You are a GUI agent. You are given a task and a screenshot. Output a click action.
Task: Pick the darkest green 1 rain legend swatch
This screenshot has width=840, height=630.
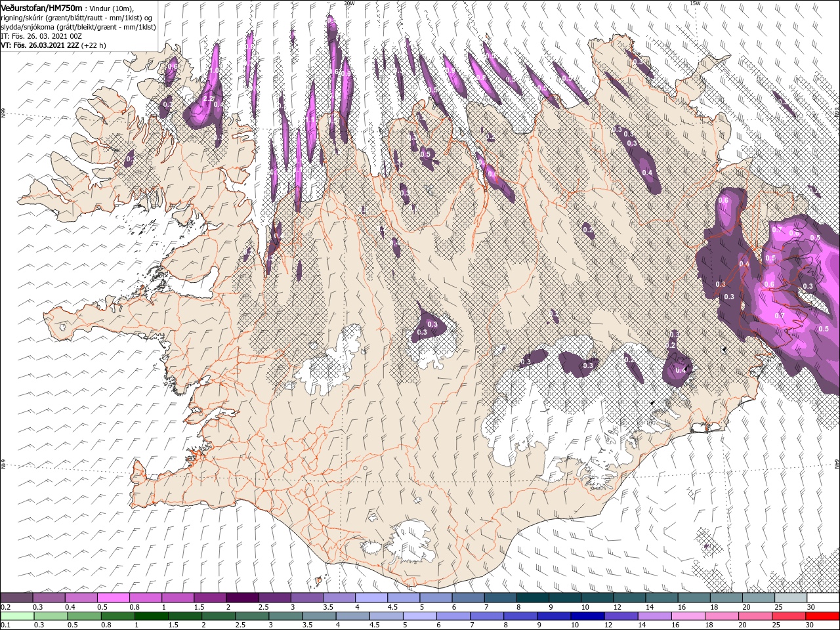point(151,616)
